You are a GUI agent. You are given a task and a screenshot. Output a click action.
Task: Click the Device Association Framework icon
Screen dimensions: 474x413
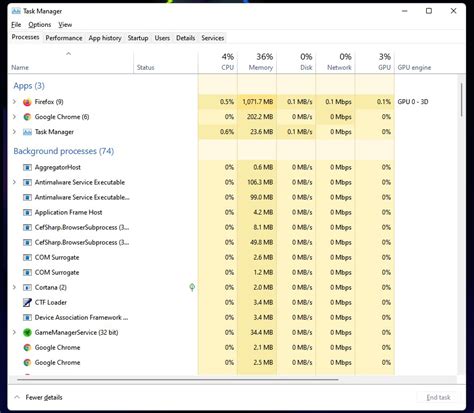(x=27, y=317)
